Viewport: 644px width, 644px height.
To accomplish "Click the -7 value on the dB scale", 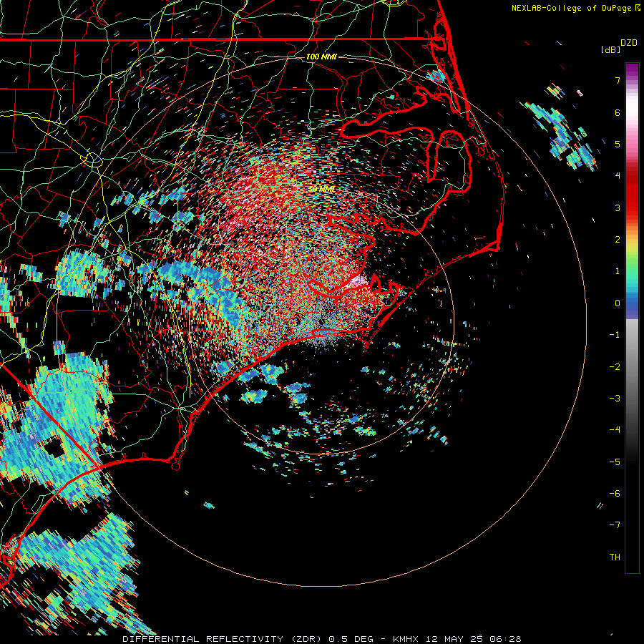I will point(615,525).
